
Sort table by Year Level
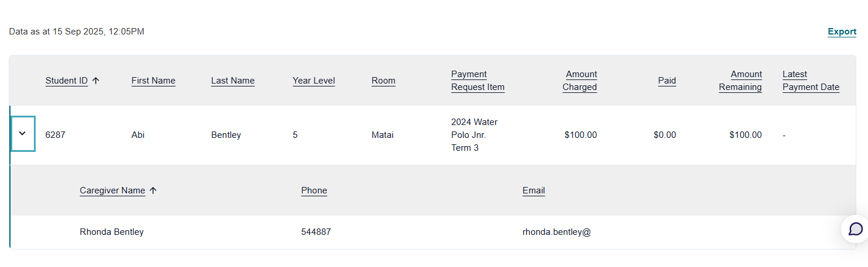coord(314,81)
